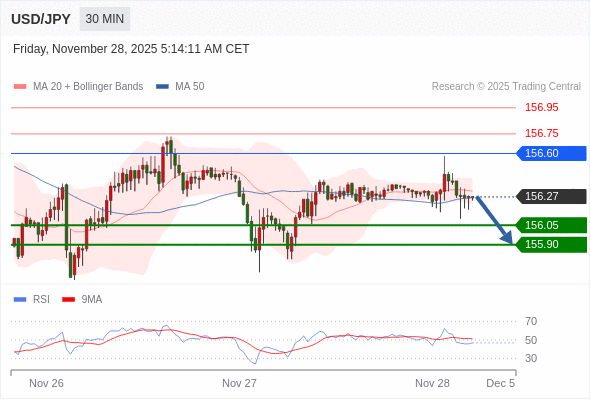
Task: Click the MA 50 legend label
Action: tap(190, 87)
